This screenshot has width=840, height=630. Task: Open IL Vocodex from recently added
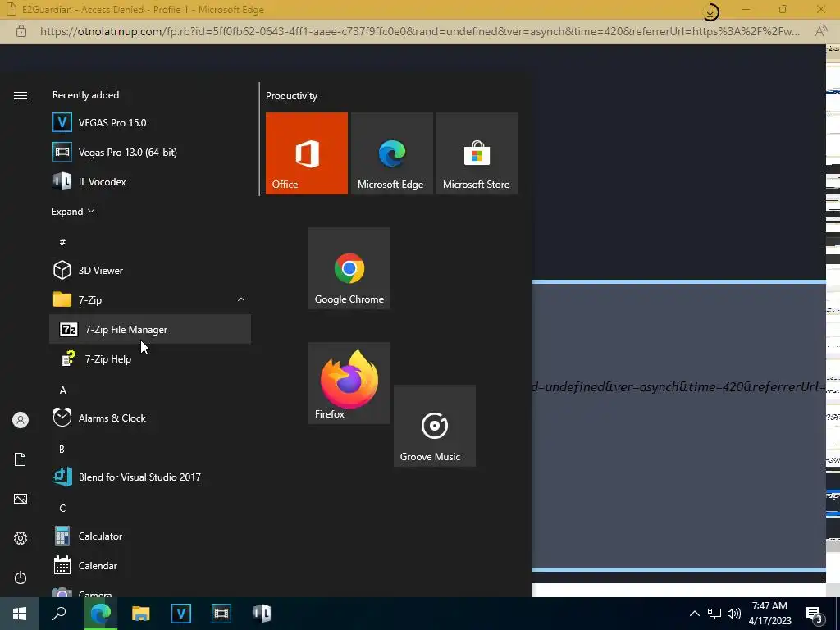click(150, 181)
